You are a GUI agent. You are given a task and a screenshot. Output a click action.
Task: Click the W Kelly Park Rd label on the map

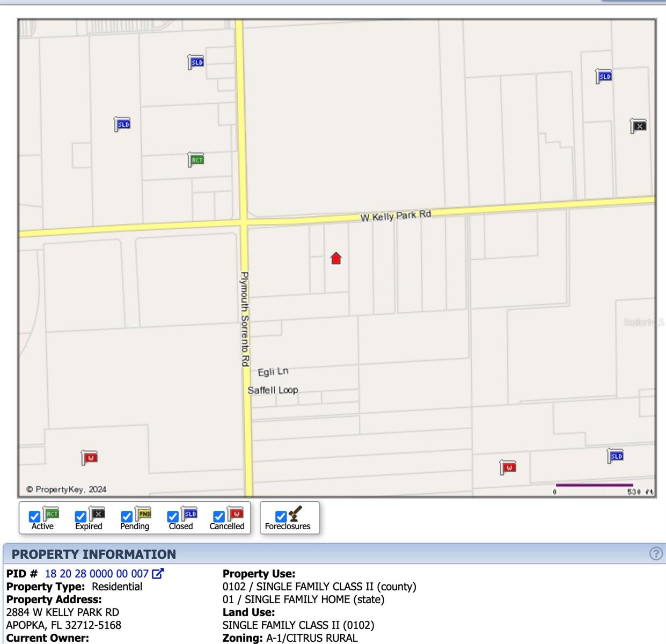(x=396, y=216)
